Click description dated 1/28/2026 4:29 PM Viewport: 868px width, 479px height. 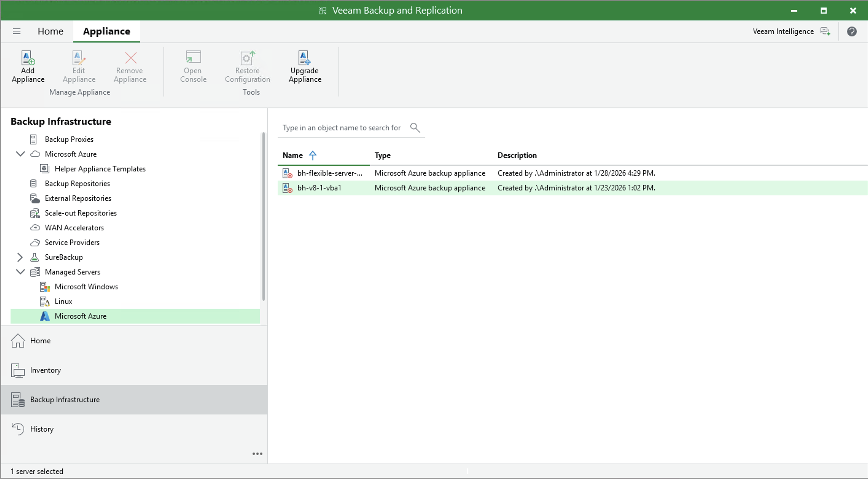576,173
